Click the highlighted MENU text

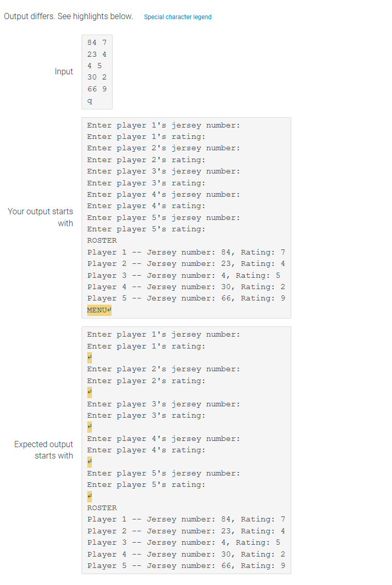pyautogui.click(x=98, y=310)
